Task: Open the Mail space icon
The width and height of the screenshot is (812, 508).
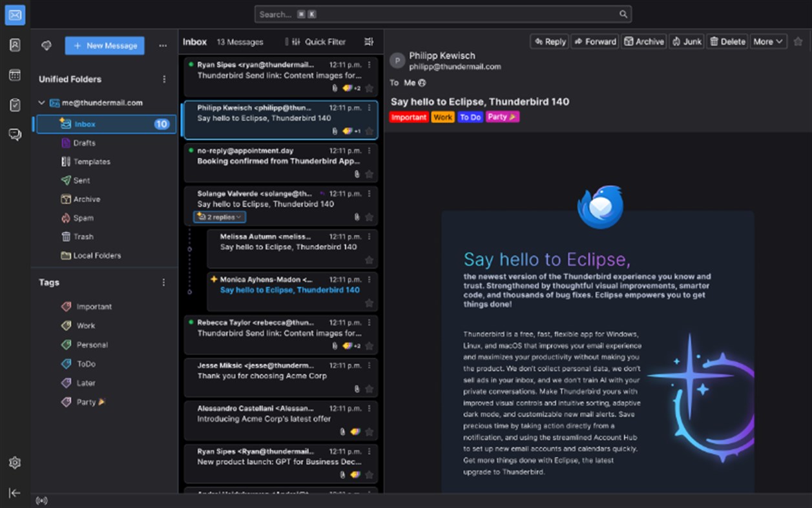Action: 14,14
